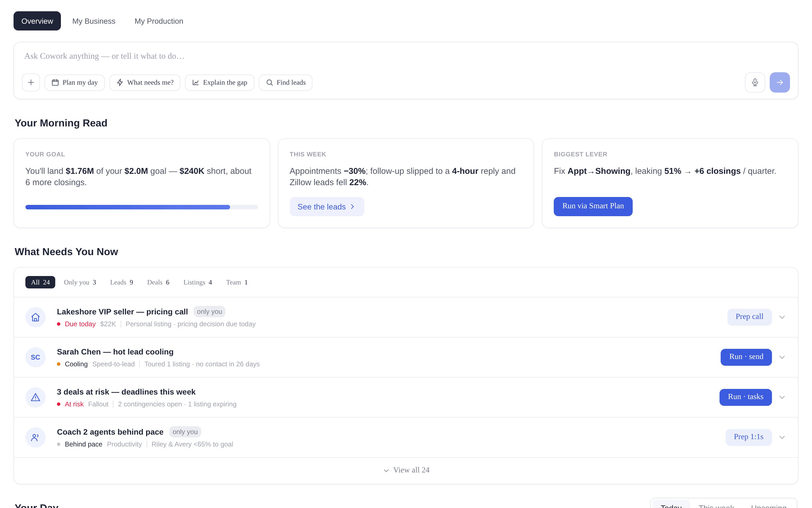Click the only you badge on Coach row
Image resolution: width=812 pixels, height=508 pixels.
[x=185, y=432]
